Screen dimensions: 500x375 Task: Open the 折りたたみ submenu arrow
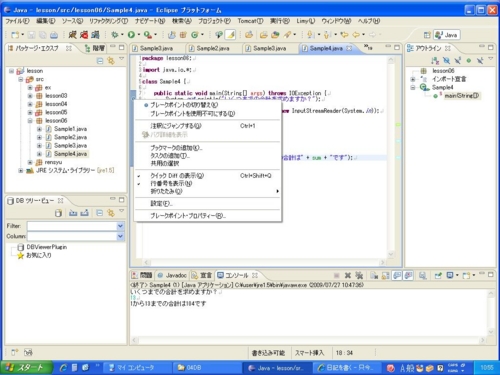[x=277, y=191]
